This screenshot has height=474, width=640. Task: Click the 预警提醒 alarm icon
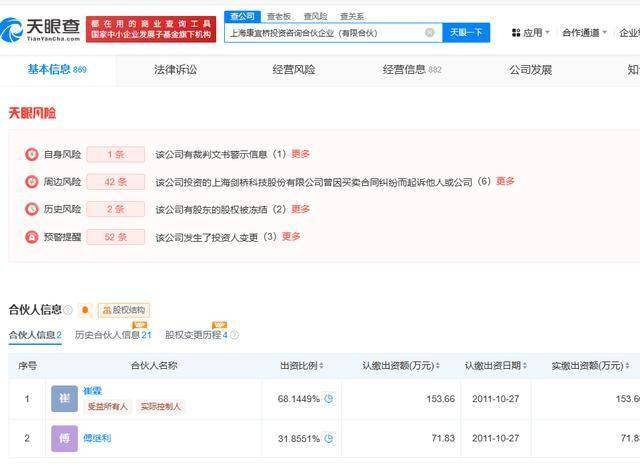[x=31, y=237]
